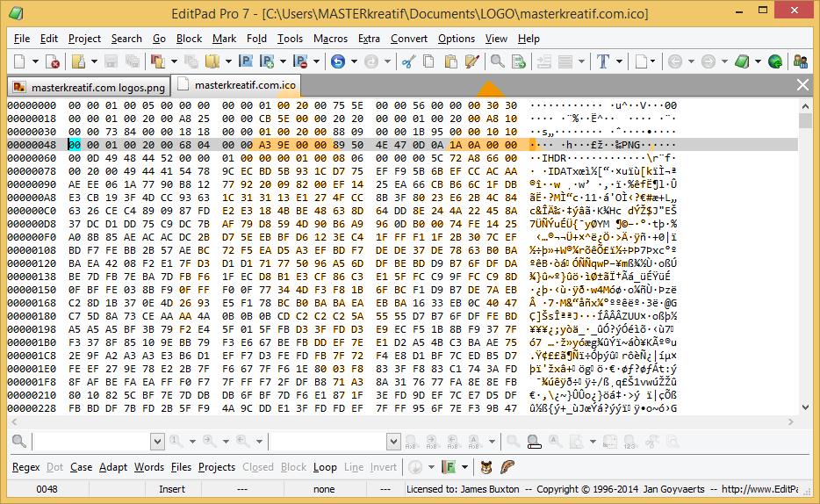Launch RegexBuddy owl icon

(486, 467)
